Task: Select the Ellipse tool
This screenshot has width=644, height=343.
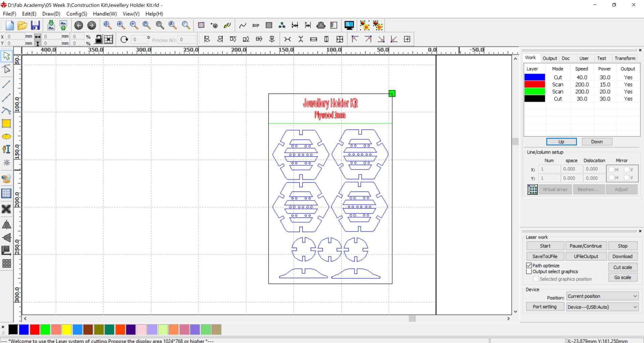Action: pyautogui.click(x=6, y=137)
